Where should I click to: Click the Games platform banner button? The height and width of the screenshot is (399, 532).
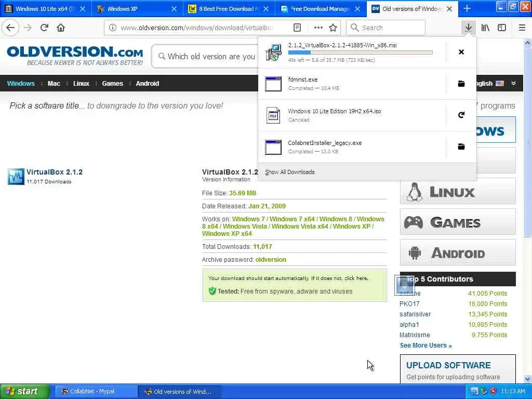tap(458, 222)
